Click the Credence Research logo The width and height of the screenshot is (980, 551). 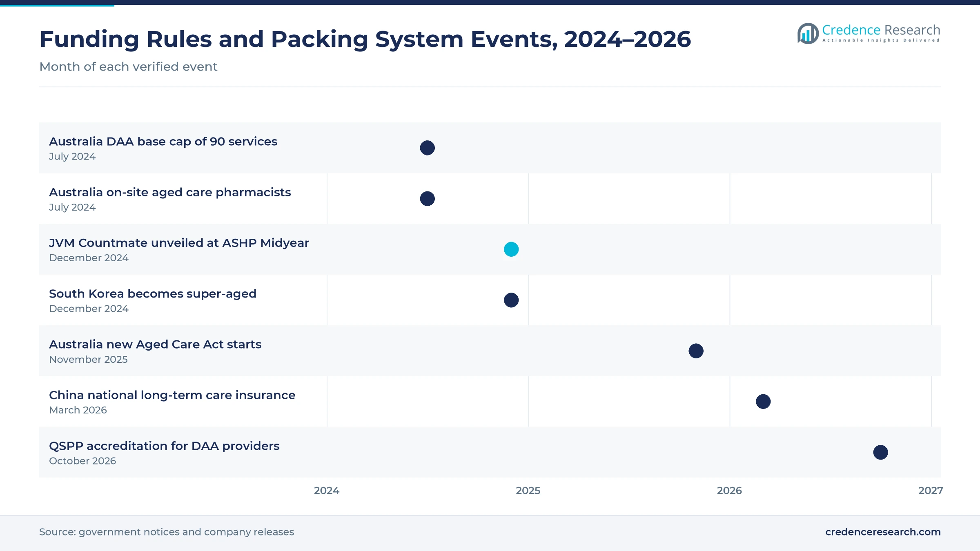tap(869, 33)
